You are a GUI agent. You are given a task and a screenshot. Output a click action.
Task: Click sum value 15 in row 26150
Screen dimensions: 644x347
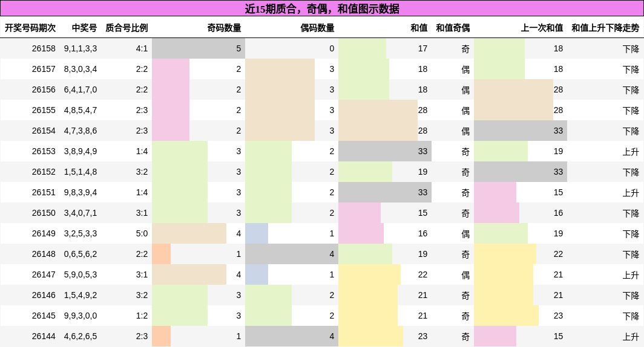(x=422, y=213)
